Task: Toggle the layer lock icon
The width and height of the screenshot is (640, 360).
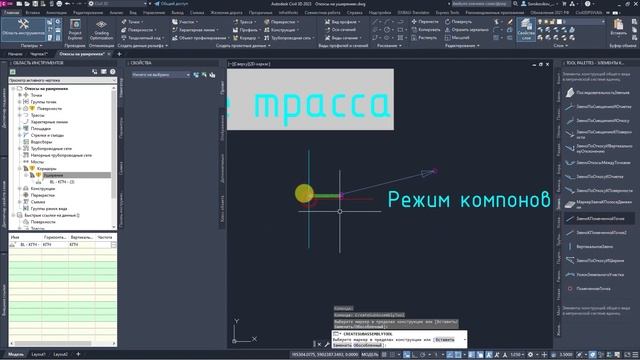Action: coord(552,22)
